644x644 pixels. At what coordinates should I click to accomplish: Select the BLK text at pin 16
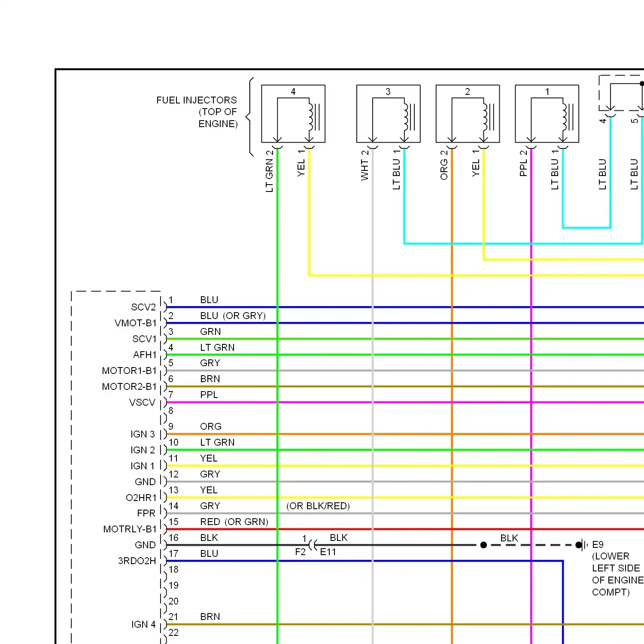tap(209, 538)
